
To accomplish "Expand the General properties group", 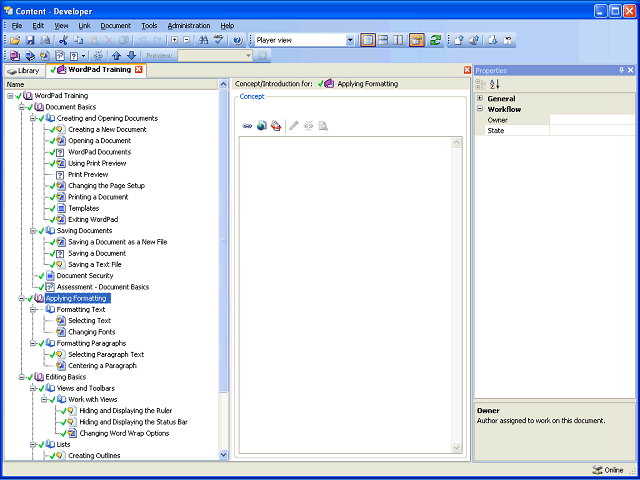I will (480, 98).
